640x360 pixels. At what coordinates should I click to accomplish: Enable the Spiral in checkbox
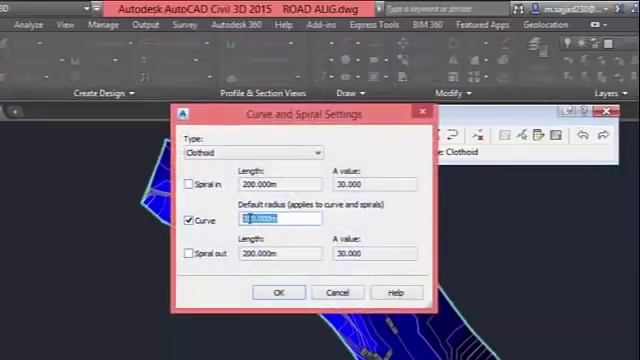pos(188,184)
